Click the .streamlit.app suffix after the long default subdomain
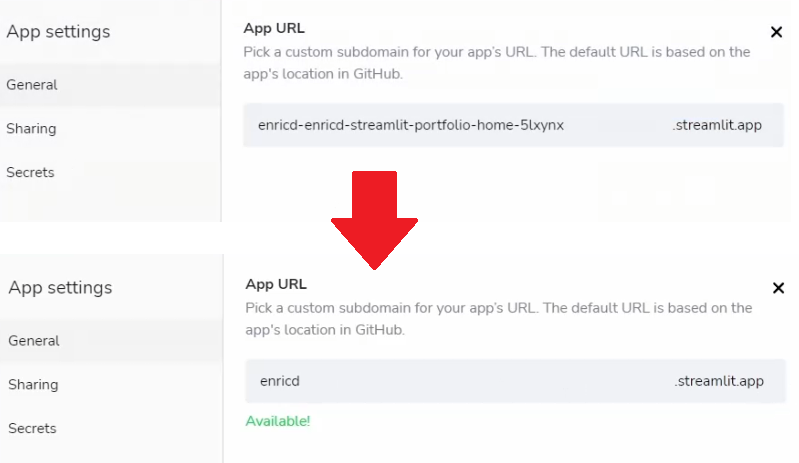 pos(716,125)
